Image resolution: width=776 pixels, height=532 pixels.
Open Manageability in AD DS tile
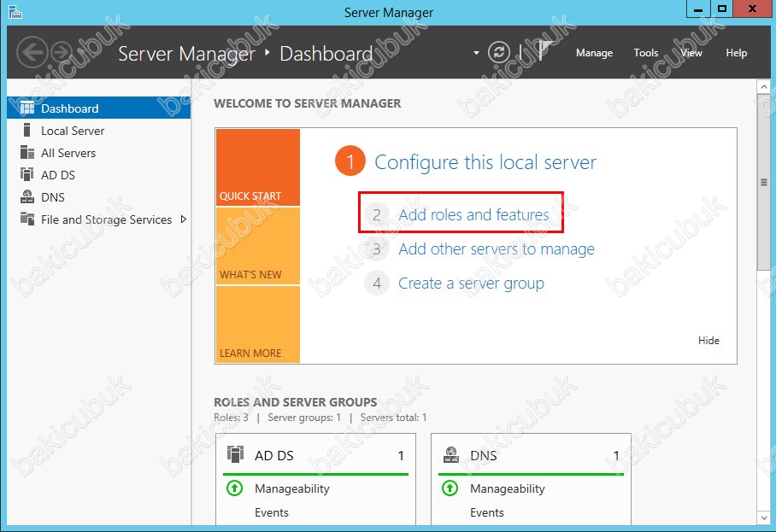tap(292, 488)
